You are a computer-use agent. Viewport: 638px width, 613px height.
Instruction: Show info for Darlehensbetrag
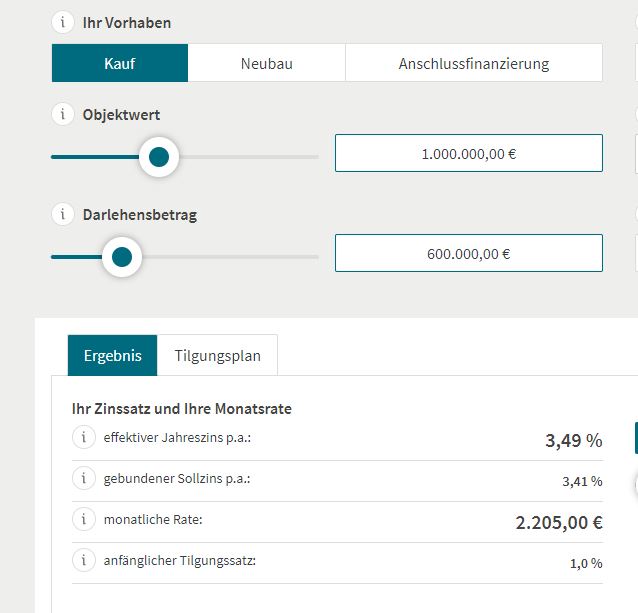pyautogui.click(x=63, y=214)
